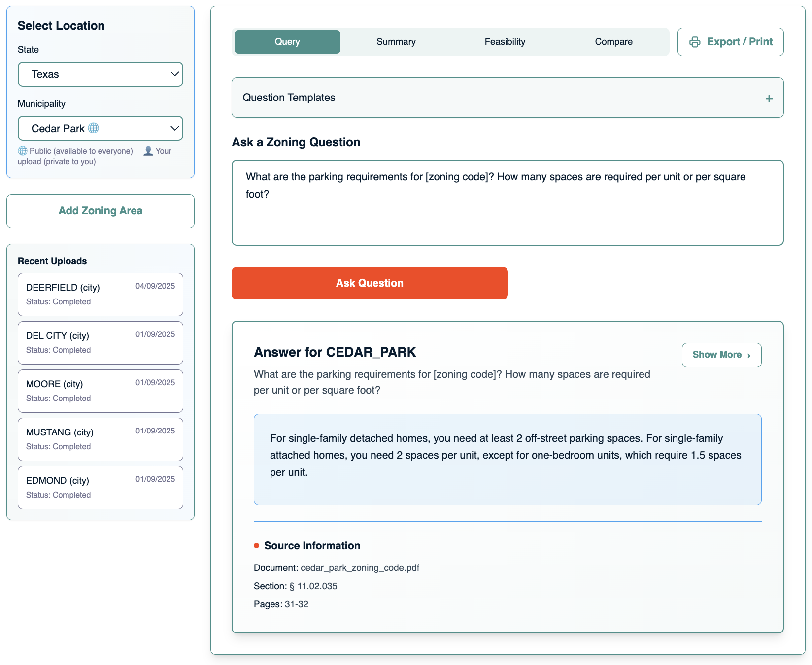Select the DEERFIELD city upload card
Viewport: 812px width, 665px height.
coord(100,294)
